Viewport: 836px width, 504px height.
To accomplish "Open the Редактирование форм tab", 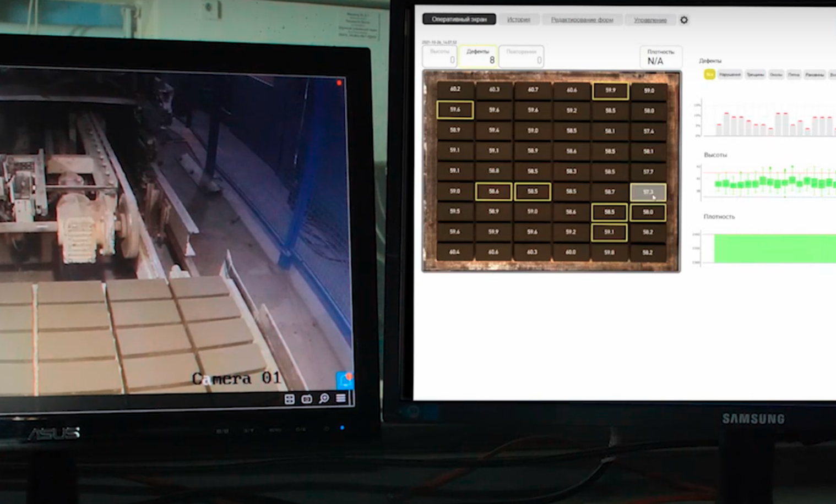I will click(582, 20).
